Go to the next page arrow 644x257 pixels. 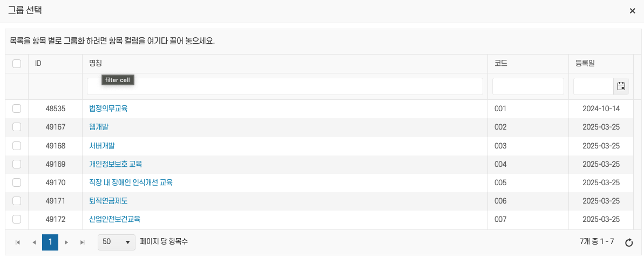[66, 242]
